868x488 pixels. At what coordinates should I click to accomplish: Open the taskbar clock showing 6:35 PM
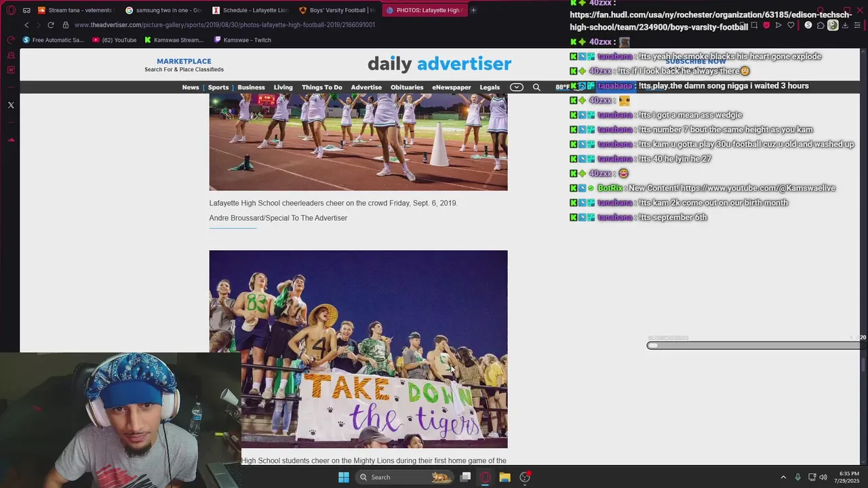pos(849,477)
